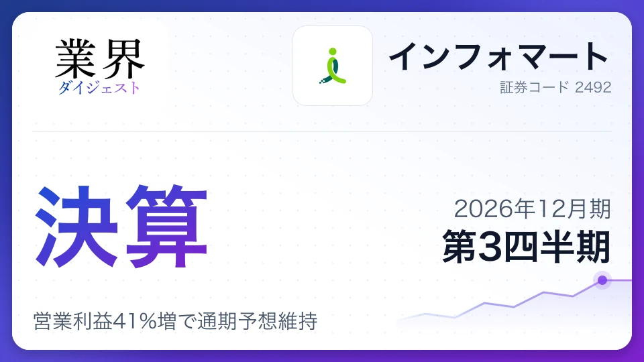Click the 営業利益41%増で通期予想維持 summary text
Image resolution: width=644 pixels, height=362 pixels.
[175, 321]
